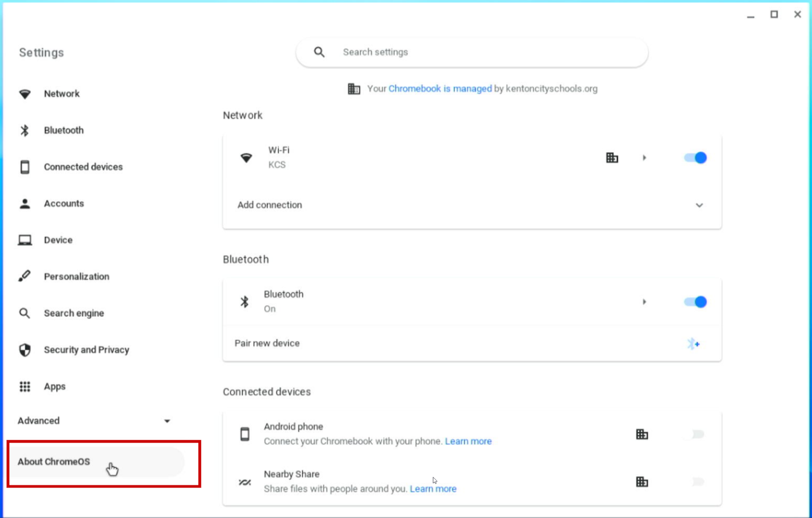
Task: Click the Wi-Fi KCS network row text
Action: click(x=279, y=157)
